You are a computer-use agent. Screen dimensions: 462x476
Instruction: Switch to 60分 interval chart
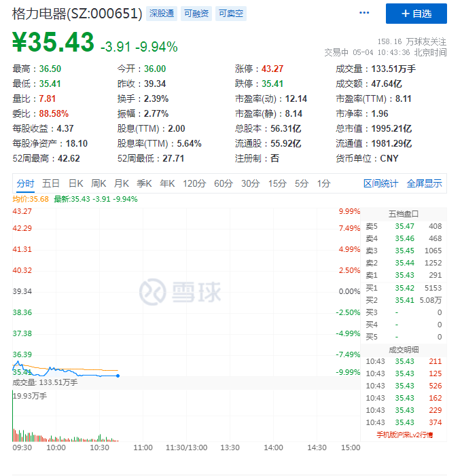pyautogui.click(x=224, y=183)
